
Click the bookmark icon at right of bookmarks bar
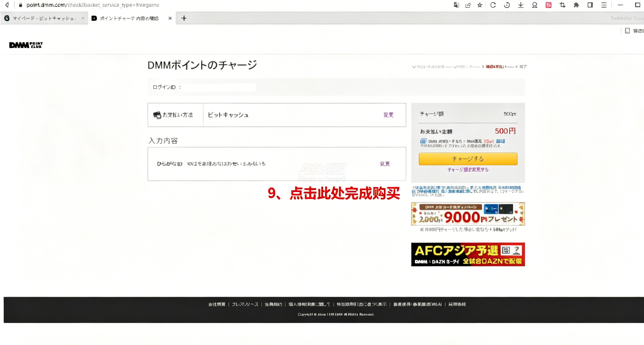pos(627,31)
